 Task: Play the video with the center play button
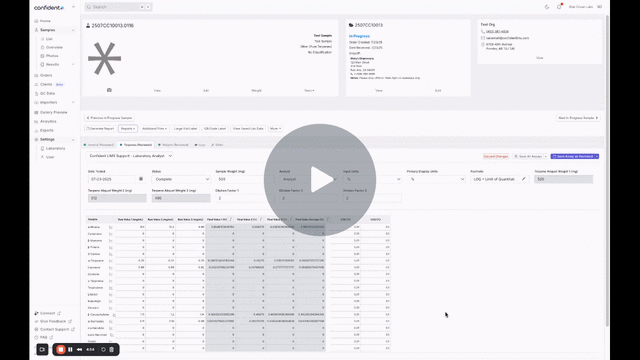click(x=320, y=180)
